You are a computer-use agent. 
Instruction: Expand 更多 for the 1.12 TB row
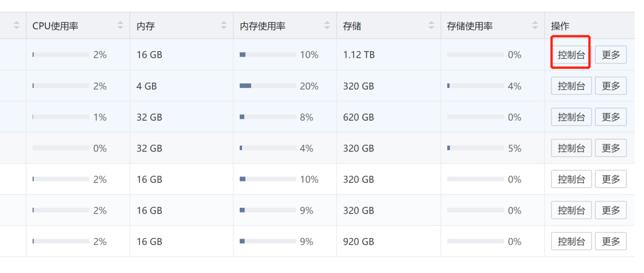611,55
